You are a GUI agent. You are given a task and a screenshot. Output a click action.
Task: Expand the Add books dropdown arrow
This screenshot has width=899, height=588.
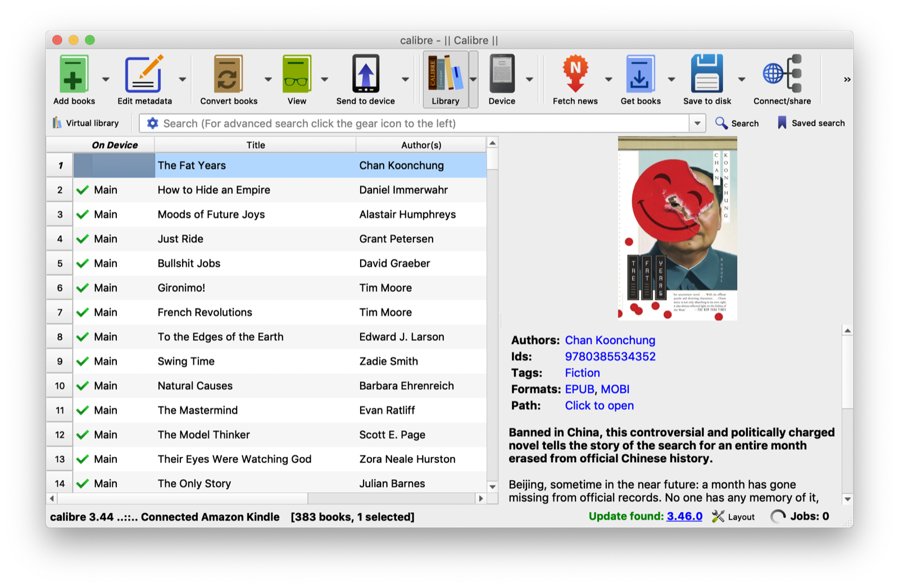click(105, 79)
